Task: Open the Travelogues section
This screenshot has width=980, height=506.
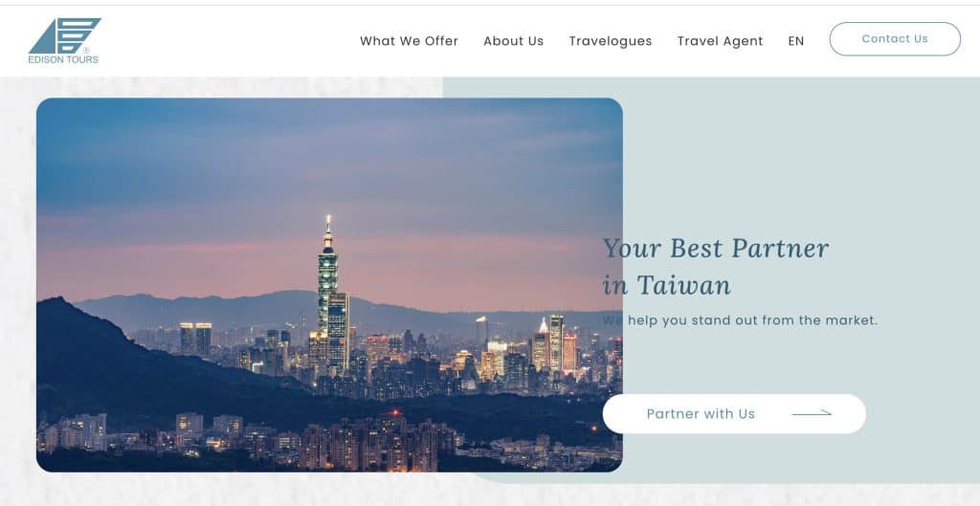Action: [611, 41]
